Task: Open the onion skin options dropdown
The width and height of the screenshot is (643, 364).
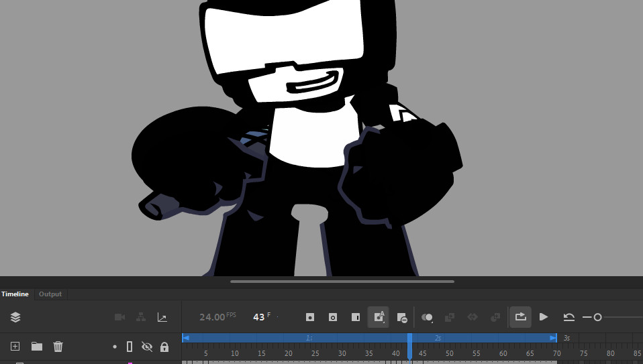Action: [x=427, y=317]
